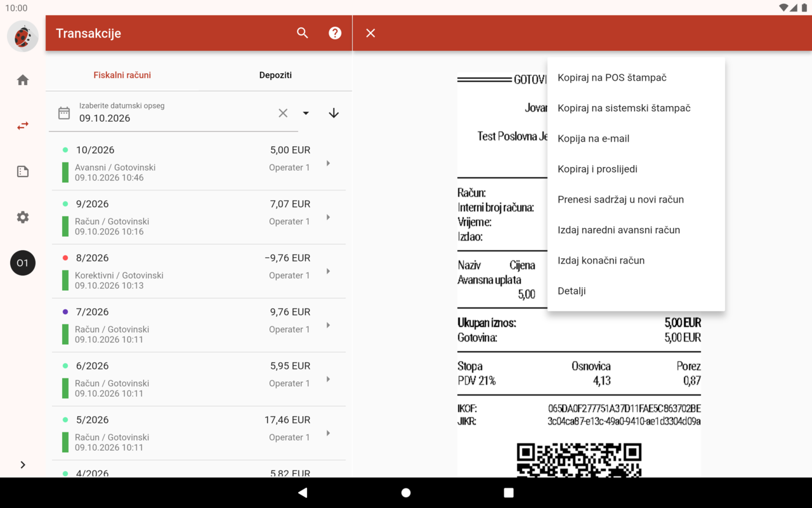Image resolution: width=812 pixels, height=508 pixels.
Task: Tap Android Home navigation button
Action: pyautogui.click(x=406, y=493)
